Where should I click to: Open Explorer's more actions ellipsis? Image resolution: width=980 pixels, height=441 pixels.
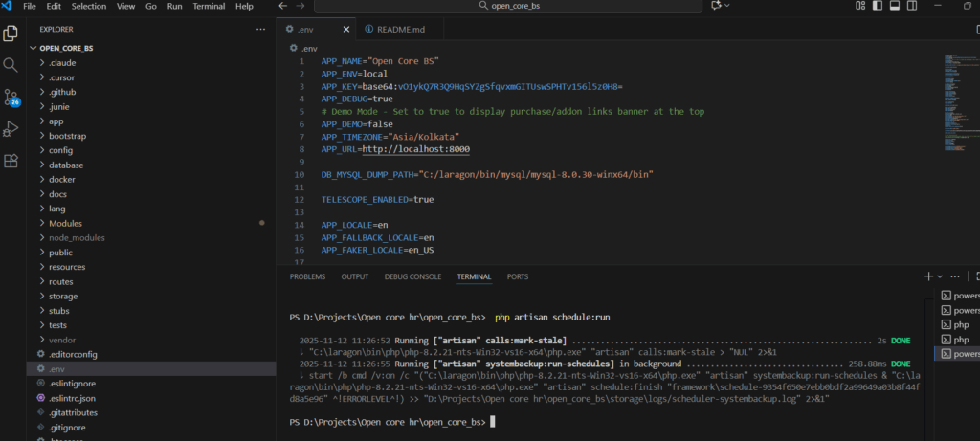[x=262, y=29]
